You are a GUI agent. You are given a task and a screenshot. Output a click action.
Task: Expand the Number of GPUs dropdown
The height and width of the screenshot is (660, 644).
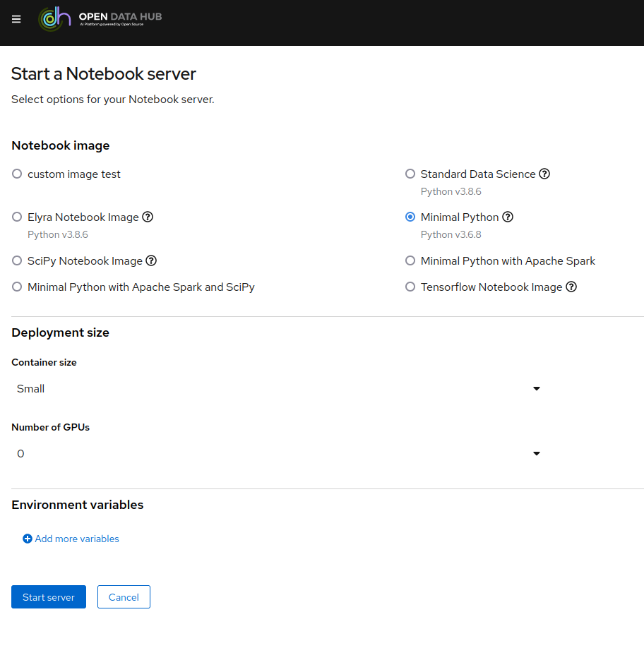pos(279,453)
